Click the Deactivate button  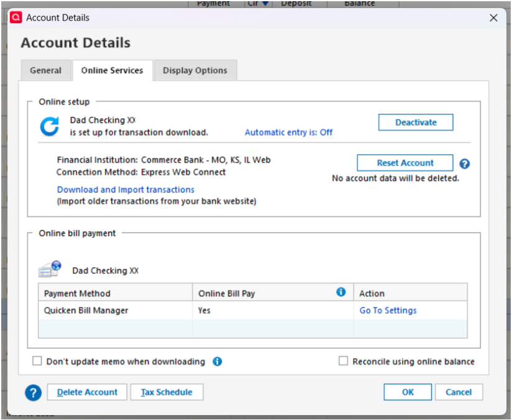(416, 122)
